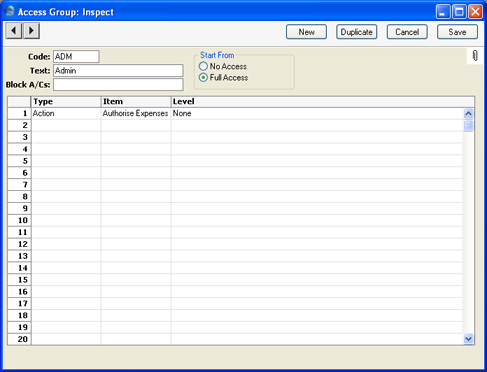487x372 pixels.
Task: Click empty Item cell in row 3
Action: tap(136, 137)
